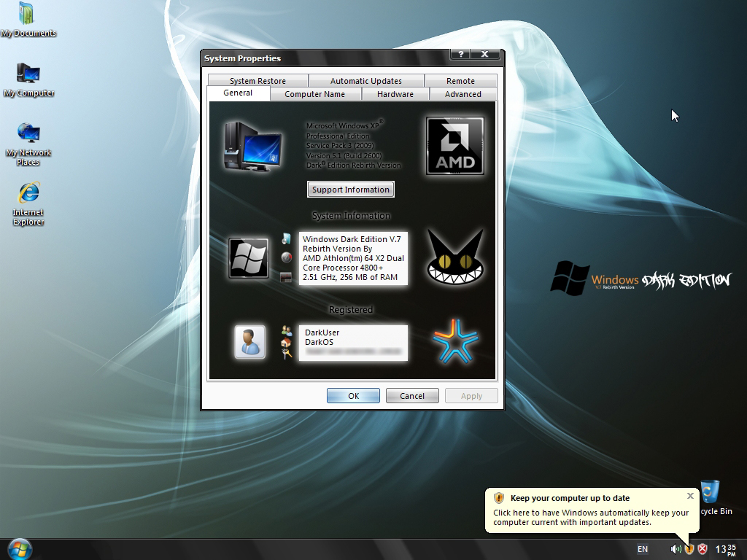Click the registered user avatar icon
The width and height of the screenshot is (747, 560).
250,342
